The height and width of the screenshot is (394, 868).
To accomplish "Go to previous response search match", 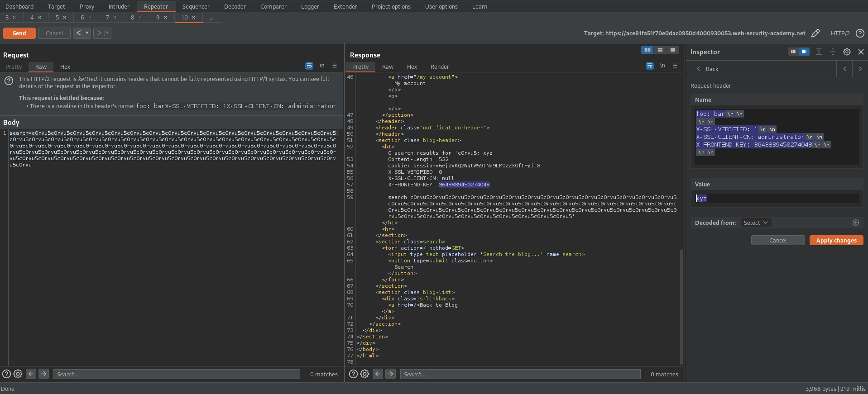I will 378,374.
